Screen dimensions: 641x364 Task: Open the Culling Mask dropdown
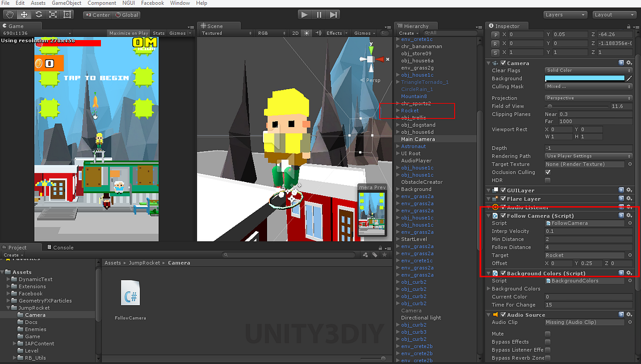click(588, 86)
